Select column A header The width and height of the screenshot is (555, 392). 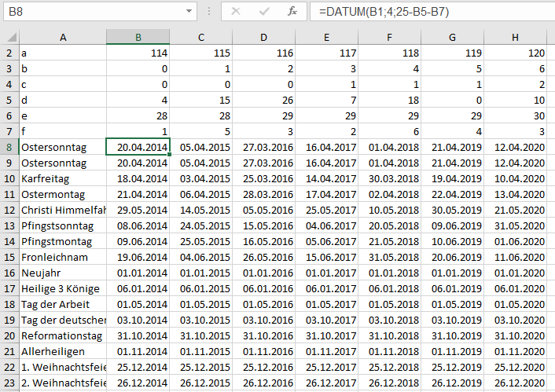pos(63,37)
